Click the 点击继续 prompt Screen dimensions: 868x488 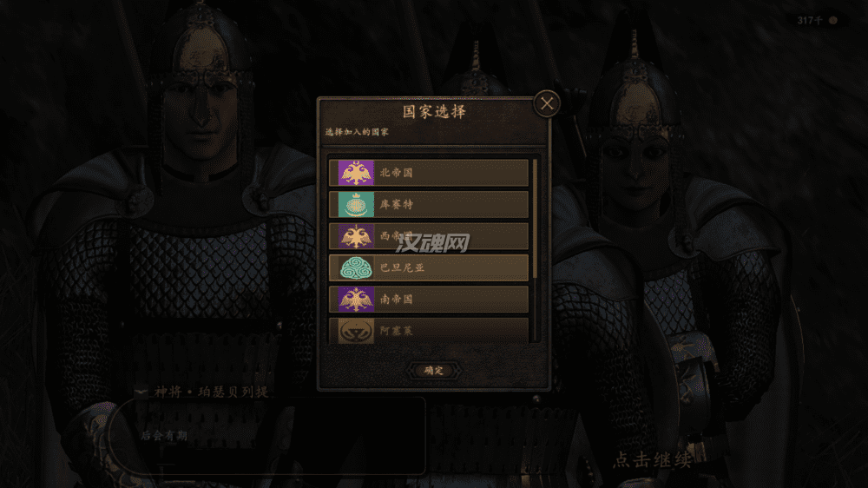click(x=653, y=459)
